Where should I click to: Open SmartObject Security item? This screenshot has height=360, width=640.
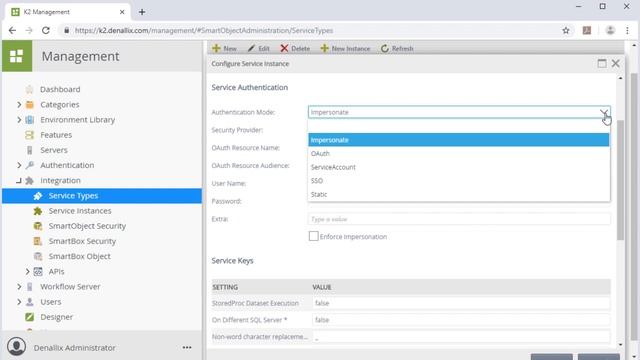(x=87, y=226)
